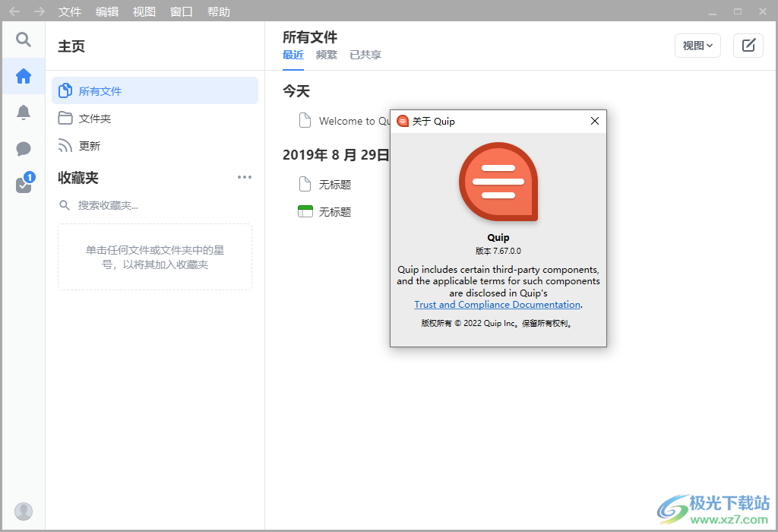Compose a new document
The image size is (778, 532).
(x=748, y=46)
